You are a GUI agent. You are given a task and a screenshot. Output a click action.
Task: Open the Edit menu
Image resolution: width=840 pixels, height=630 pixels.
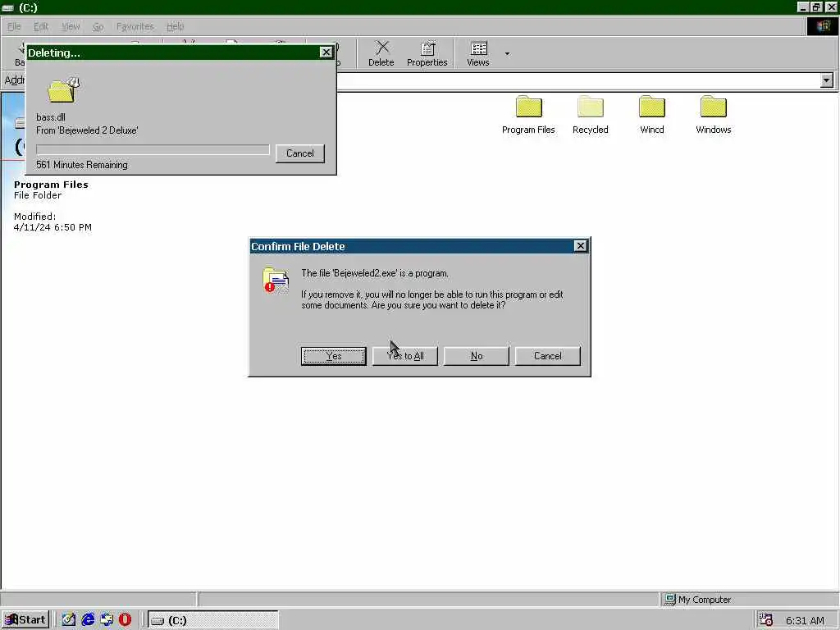41,26
